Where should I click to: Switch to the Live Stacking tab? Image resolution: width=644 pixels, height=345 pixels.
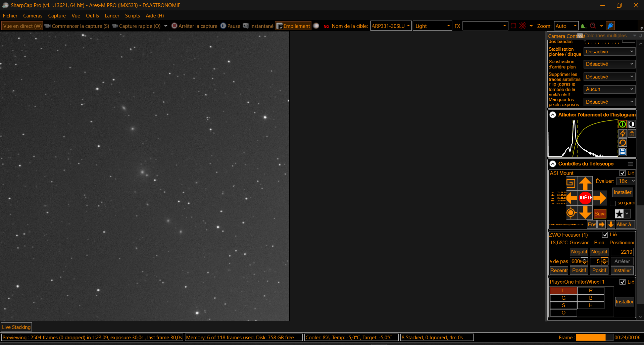coord(16,327)
